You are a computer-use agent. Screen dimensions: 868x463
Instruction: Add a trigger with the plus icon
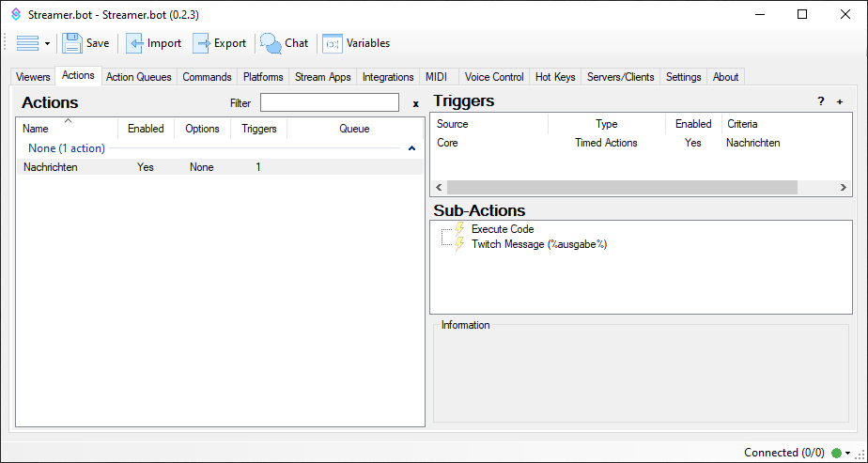pyautogui.click(x=840, y=101)
